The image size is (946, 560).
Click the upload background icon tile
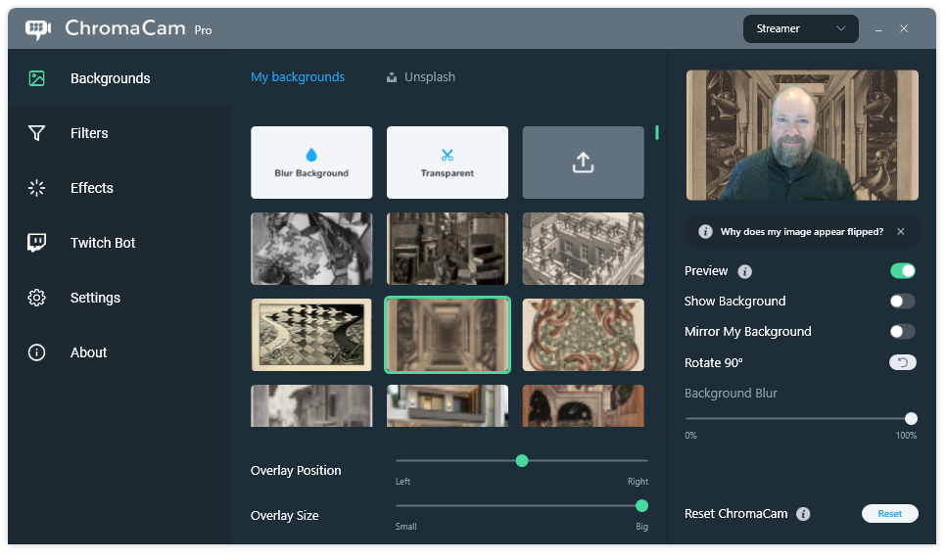(x=583, y=163)
